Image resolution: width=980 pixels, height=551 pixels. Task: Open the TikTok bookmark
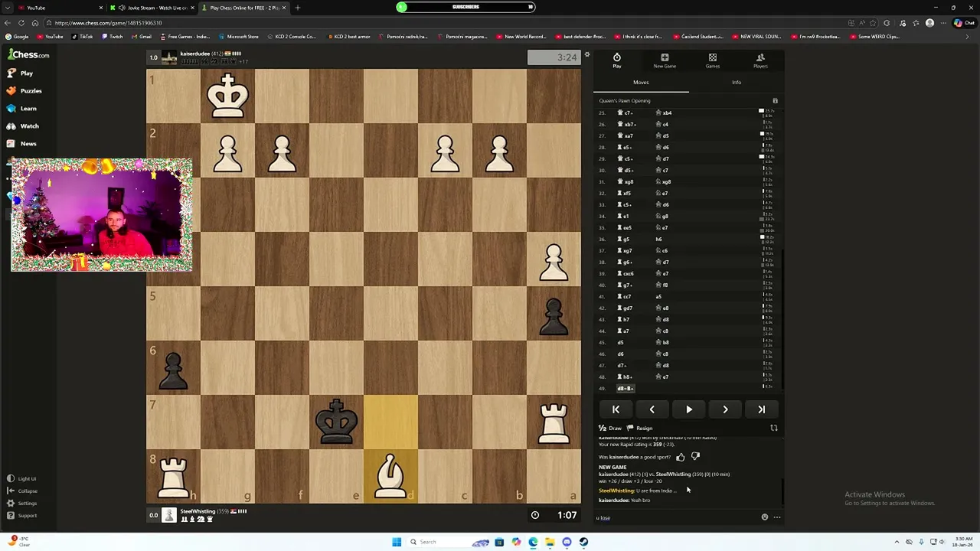83,37
